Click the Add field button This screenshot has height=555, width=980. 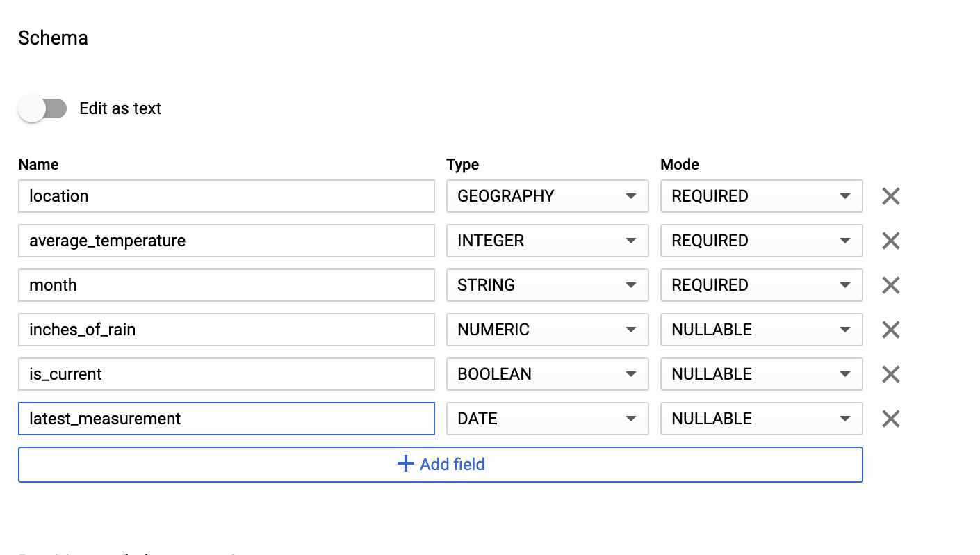(440, 464)
